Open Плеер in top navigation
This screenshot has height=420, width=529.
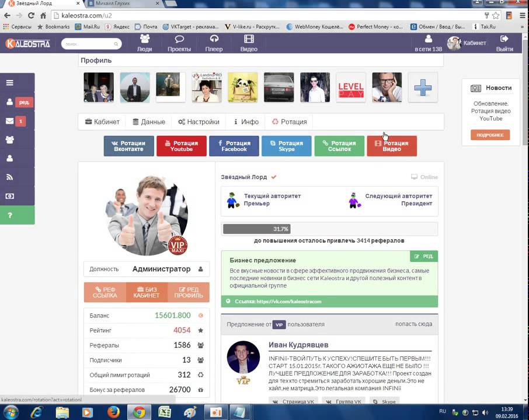point(214,44)
